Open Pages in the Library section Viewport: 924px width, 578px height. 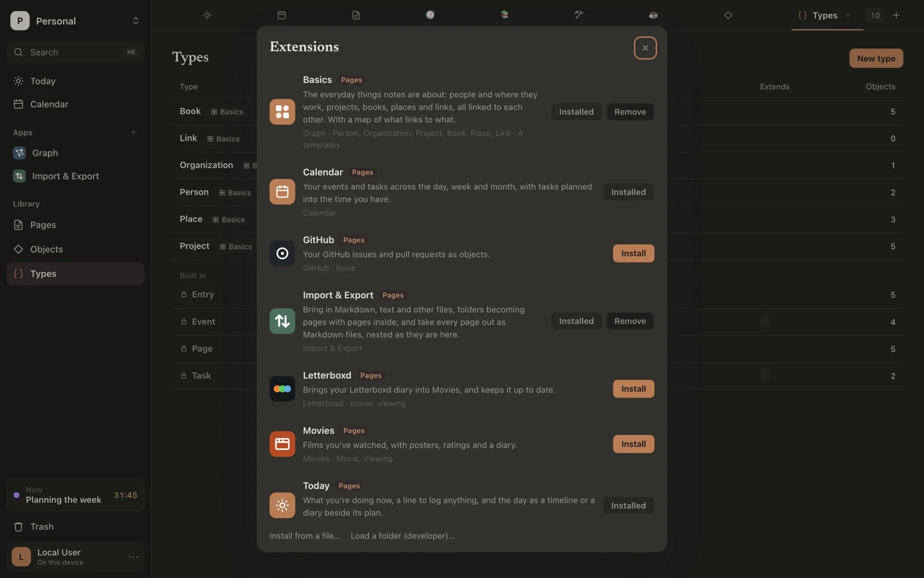[76, 225]
